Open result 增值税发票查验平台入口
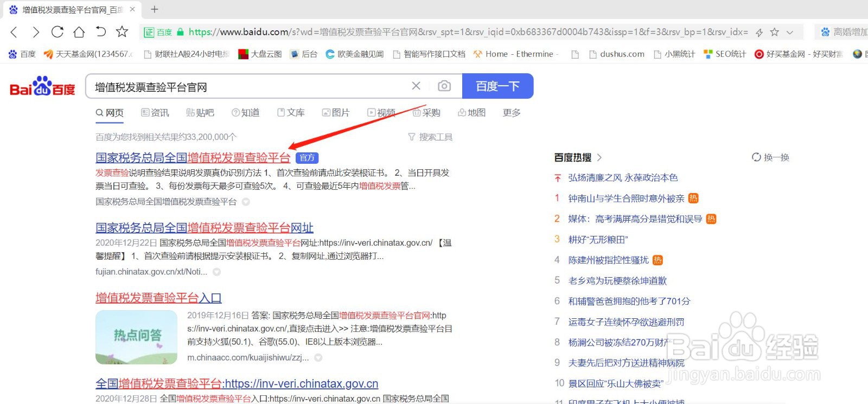Viewport: 868px width, 404px height. point(158,298)
